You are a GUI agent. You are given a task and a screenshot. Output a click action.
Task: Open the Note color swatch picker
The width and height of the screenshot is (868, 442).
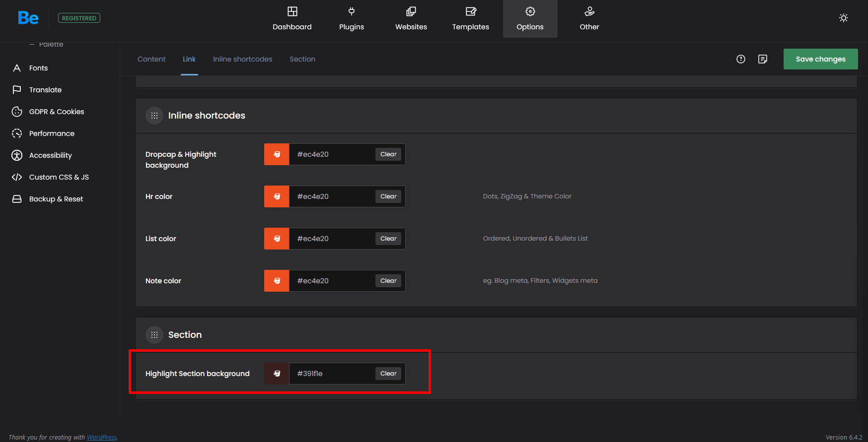(277, 281)
